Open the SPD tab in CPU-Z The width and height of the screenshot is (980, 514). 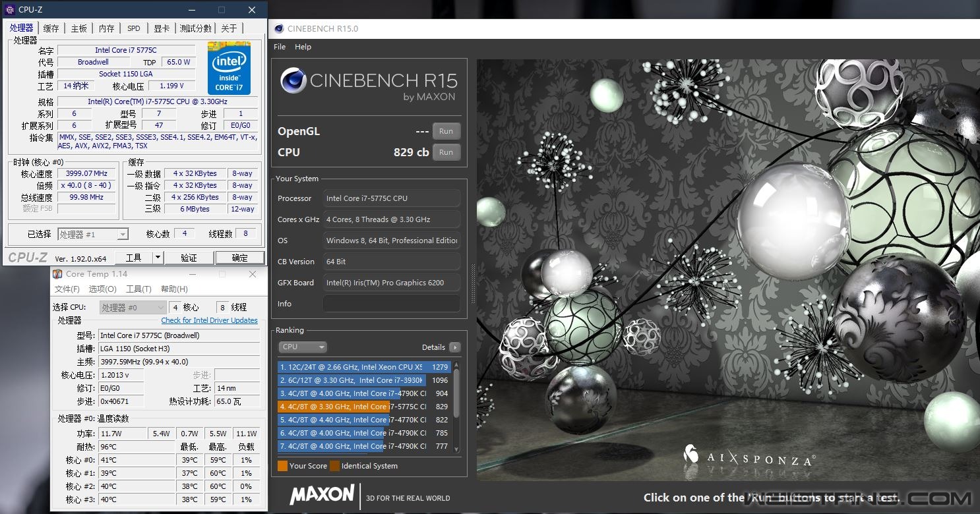[134, 28]
